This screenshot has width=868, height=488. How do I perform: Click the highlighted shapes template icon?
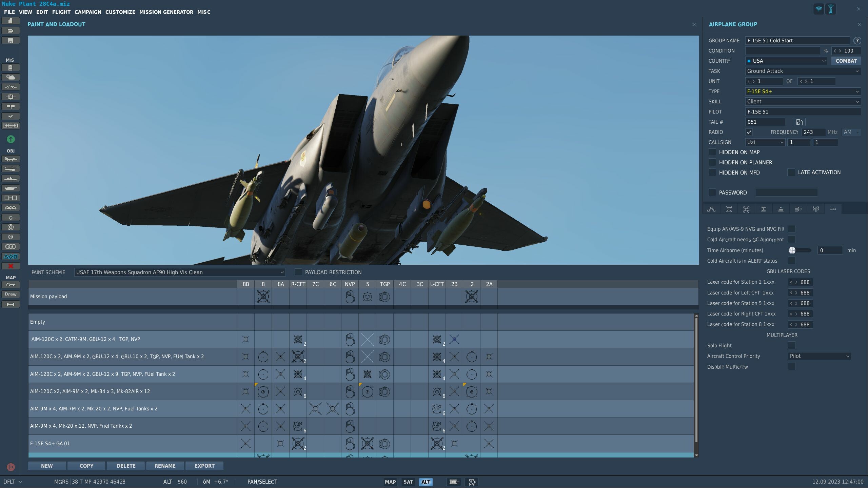[x=11, y=257]
